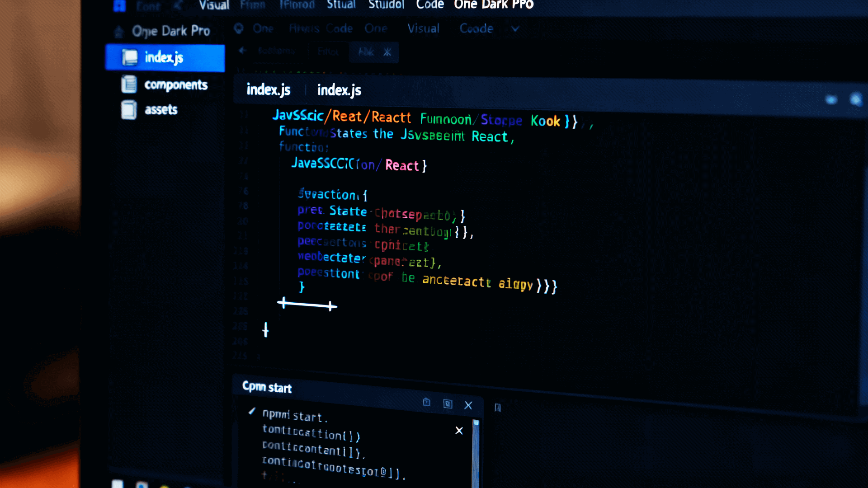Click One Dark Pro in top bar
This screenshot has width=868, height=488.
494,5
